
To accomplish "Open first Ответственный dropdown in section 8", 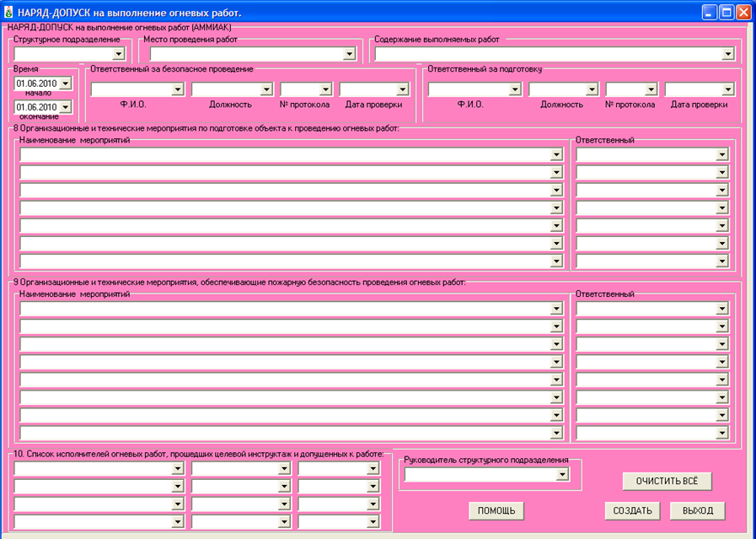I will coord(721,154).
